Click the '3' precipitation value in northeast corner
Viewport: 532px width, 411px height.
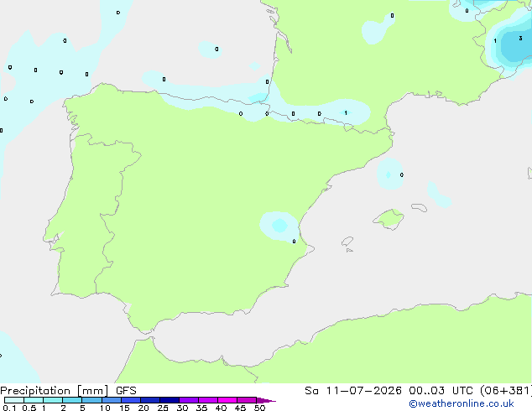tap(520, 39)
